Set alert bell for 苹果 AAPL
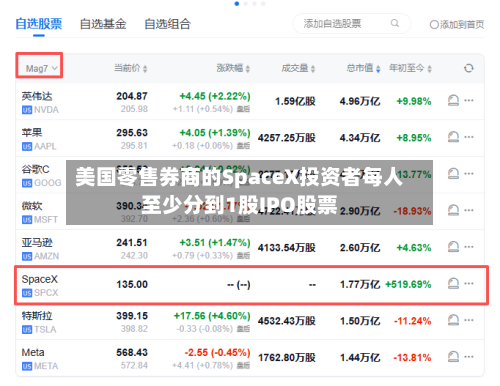 (453, 137)
